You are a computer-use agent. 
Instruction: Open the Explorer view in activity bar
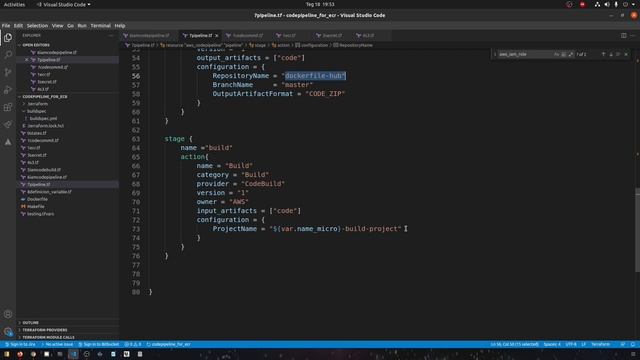pos(8,38)
